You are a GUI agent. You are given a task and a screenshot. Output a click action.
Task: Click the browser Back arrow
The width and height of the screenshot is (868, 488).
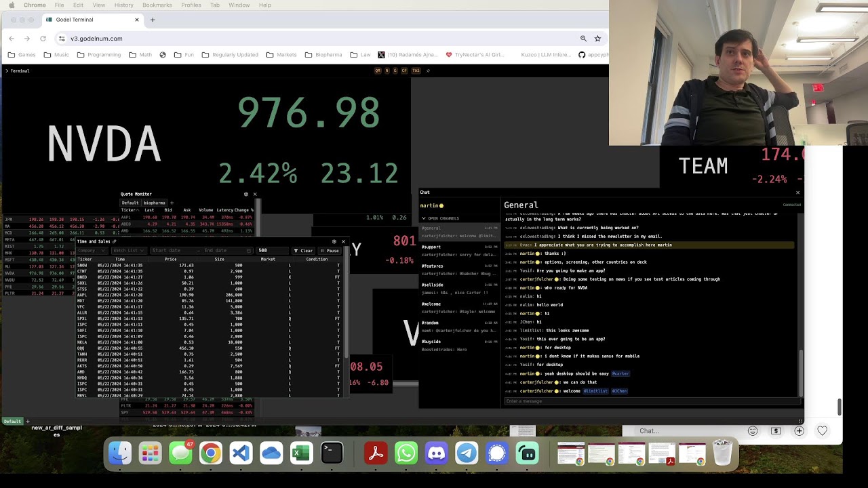click(12, 39)
